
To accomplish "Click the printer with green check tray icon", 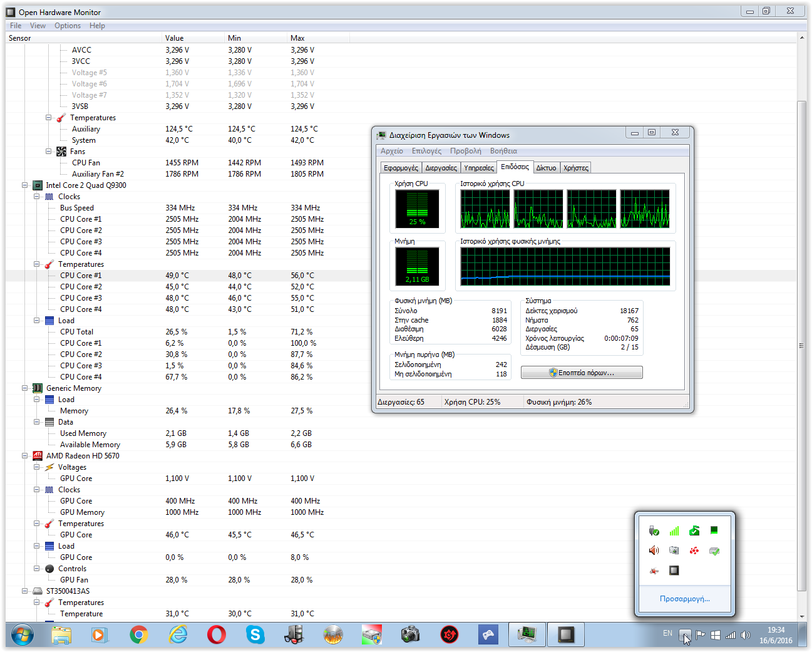I will [714, 551].
